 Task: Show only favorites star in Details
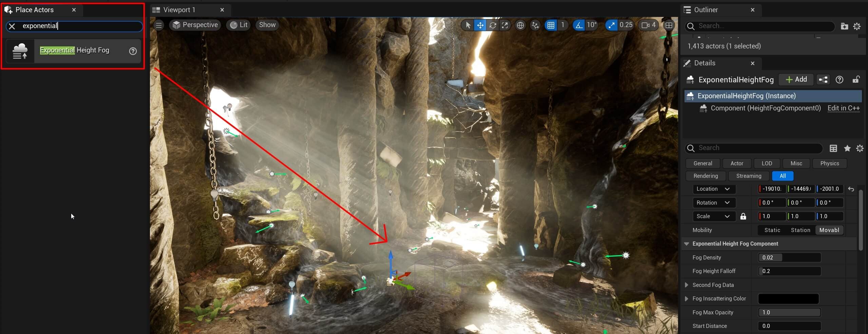pos(847,148)
